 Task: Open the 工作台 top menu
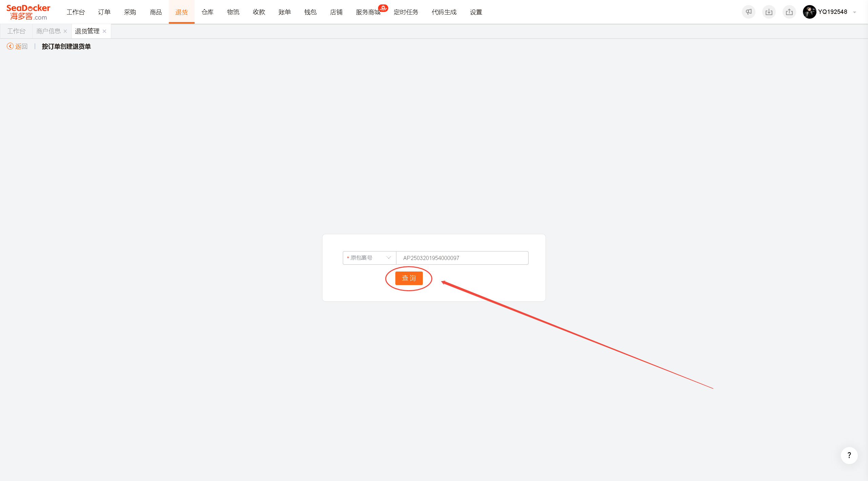pyautogui.click(x=76, y=12)
